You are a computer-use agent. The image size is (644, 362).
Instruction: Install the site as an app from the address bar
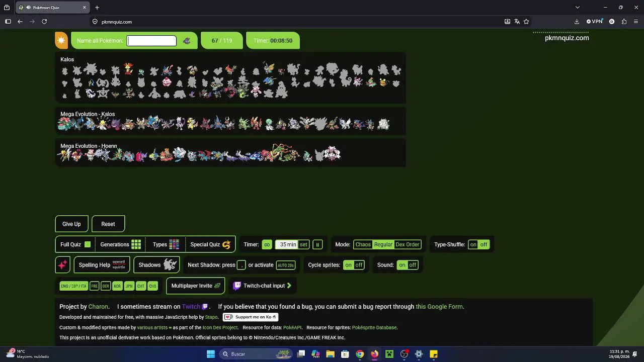(507, 22)
